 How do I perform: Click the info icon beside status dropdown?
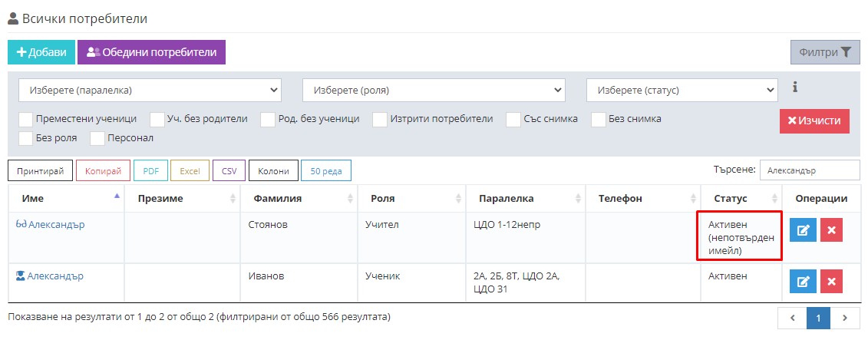(795, 87)
